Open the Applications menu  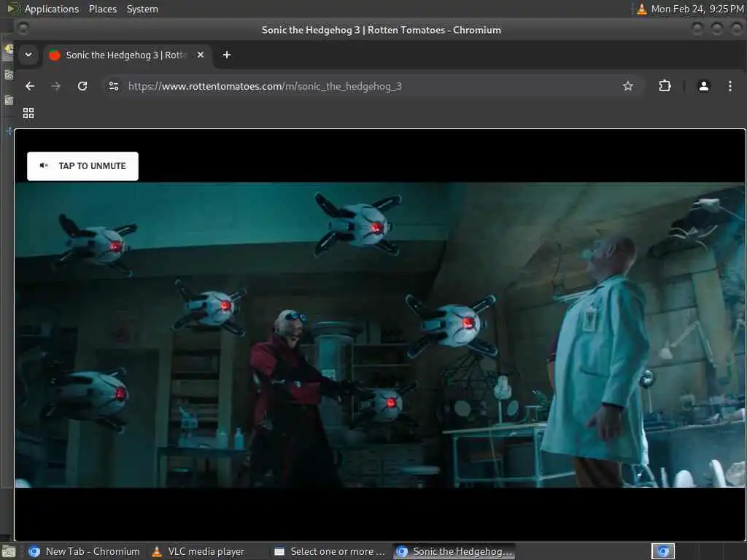pyautogui.click(x=52, y=9)
